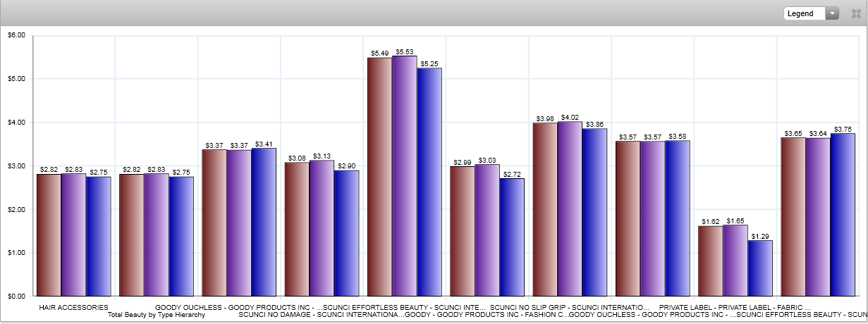
Task: Click the red bar labeled $5.49
Action: click(x=380, y=177)
